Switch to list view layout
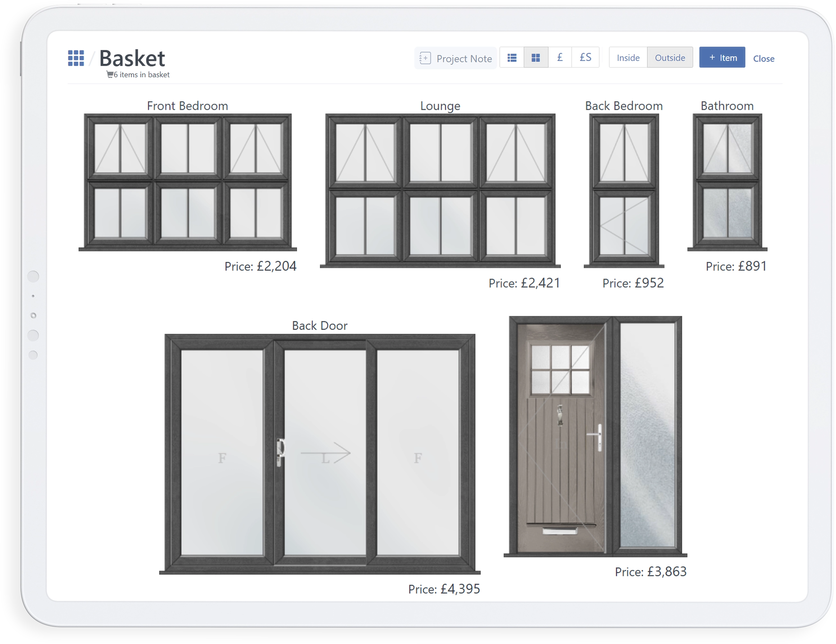Image resolution: width=836 pixels, height=644 pixels. point(512,57)
